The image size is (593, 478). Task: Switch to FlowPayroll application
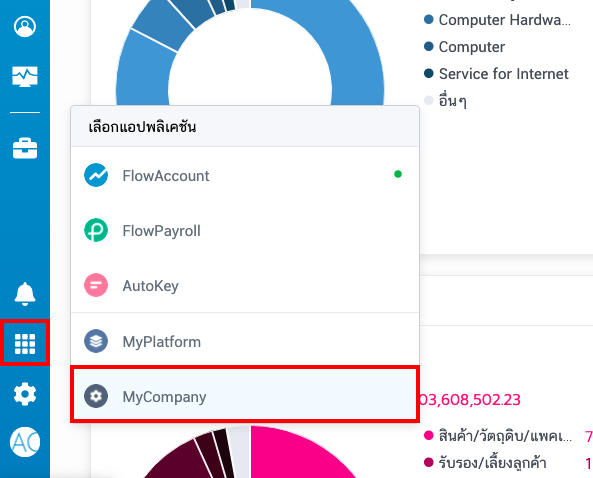pyautogui.click(x=245, y=230)
